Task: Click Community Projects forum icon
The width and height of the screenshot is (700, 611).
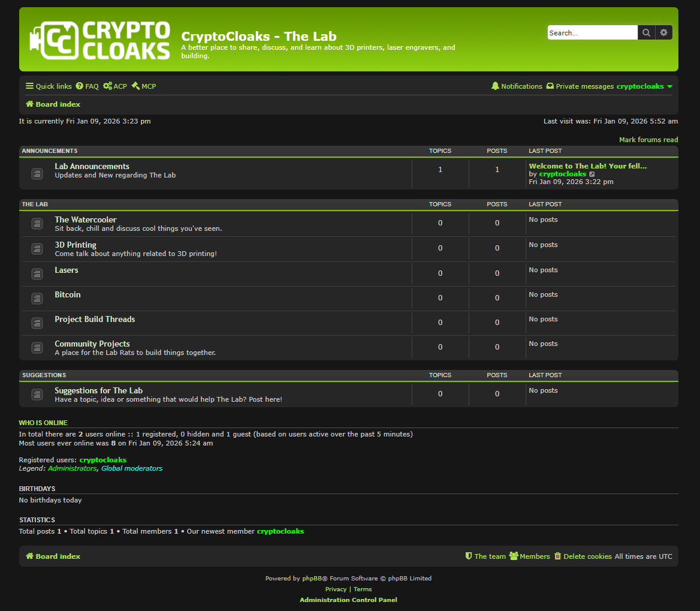Action: 37,348
